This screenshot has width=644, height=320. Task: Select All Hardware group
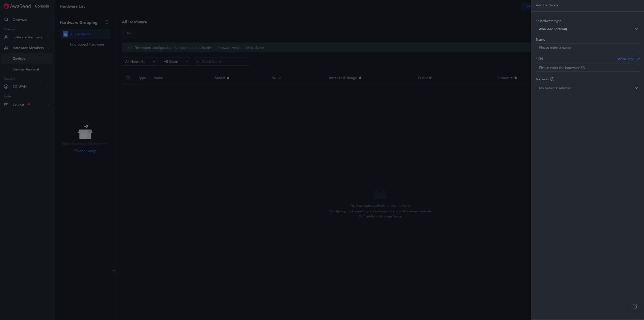coord(85,34)
